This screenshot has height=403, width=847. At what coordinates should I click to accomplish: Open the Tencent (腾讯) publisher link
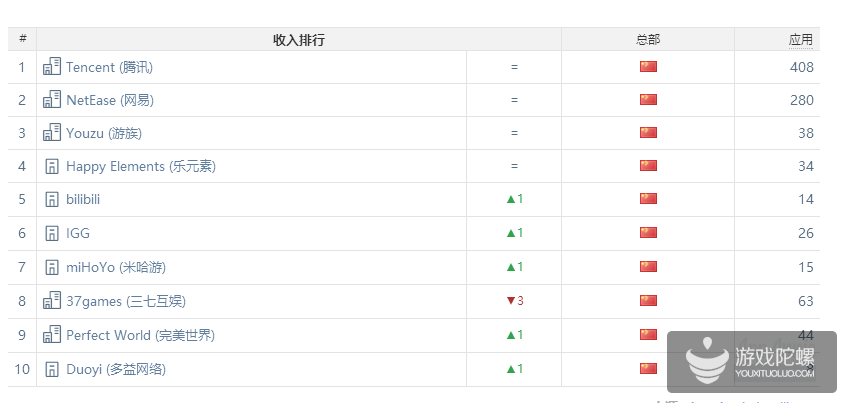pyautogui.click(x=109, y=67)
